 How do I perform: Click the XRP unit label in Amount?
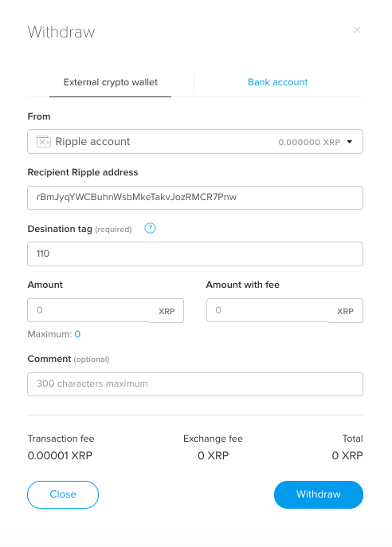click(167, 311)
